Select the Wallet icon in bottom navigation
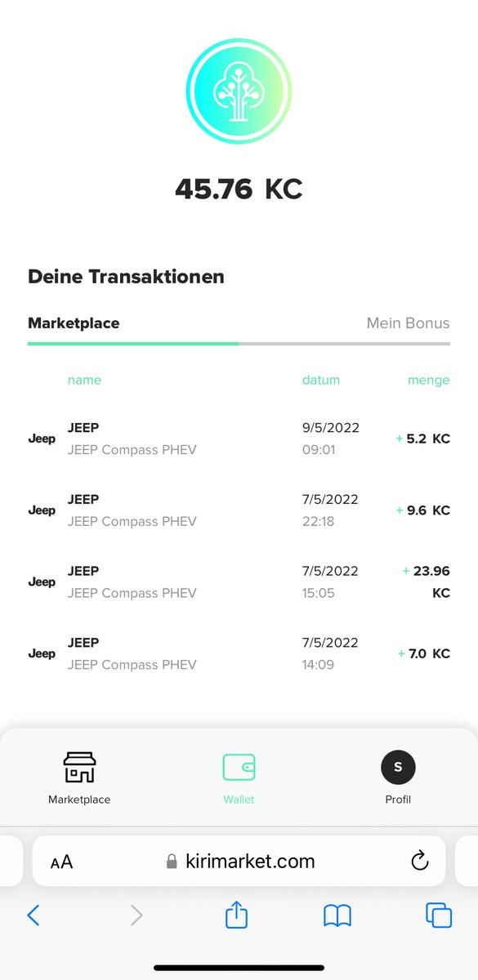 pos(239,768)
